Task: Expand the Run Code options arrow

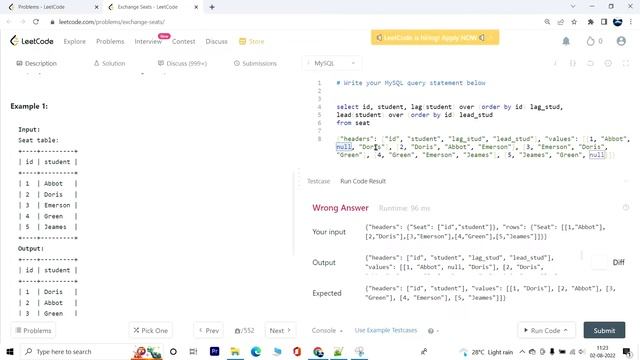Action: [566, 330]
